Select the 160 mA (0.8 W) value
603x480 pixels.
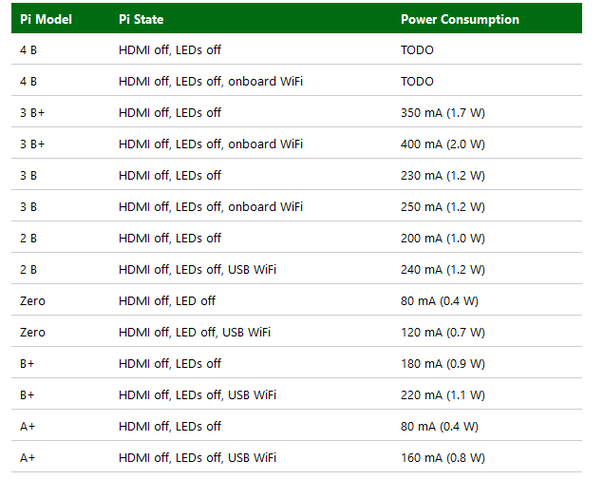point(443,458)
